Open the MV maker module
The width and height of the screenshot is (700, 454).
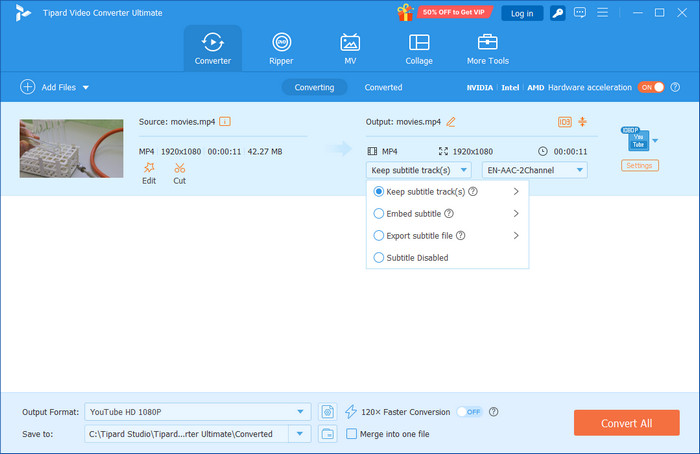pos(350,49)
